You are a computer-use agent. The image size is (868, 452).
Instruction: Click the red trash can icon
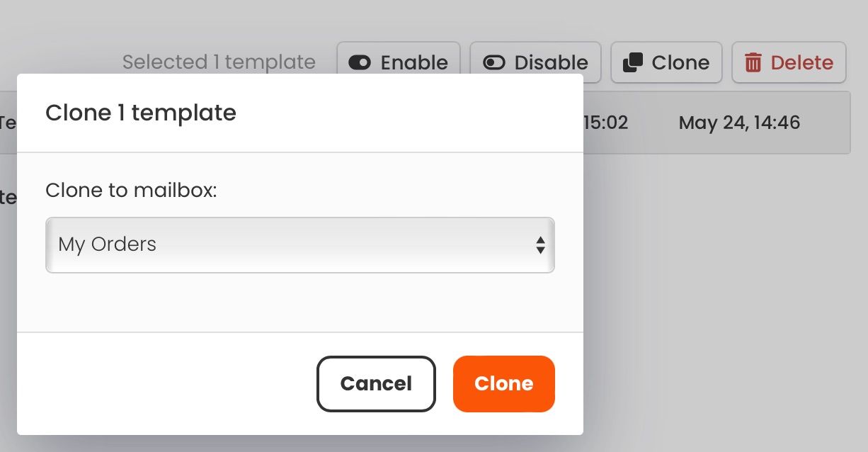[753, 62]
